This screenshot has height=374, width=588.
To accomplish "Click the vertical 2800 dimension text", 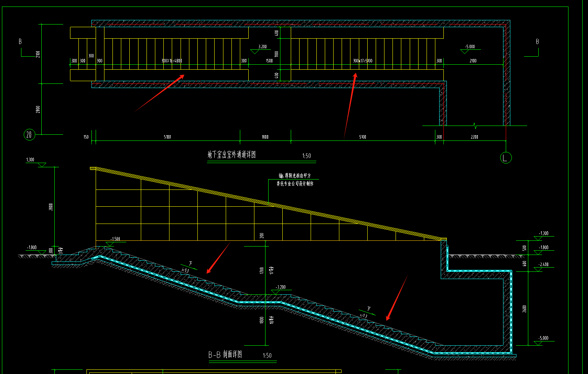I will click(x=38, y=109).
